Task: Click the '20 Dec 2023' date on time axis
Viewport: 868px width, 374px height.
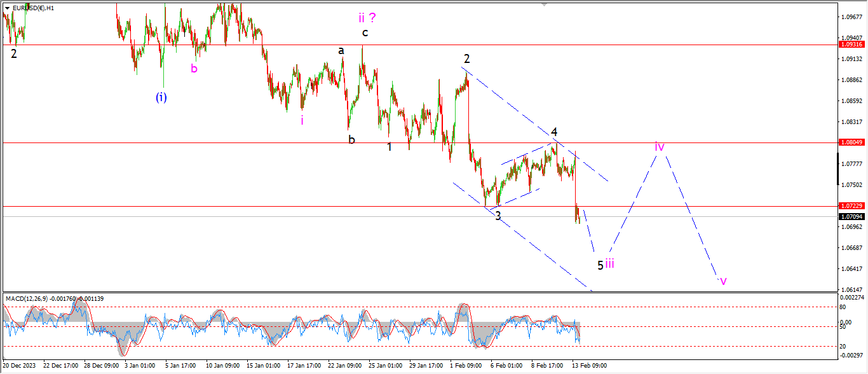Action: pyautogui.click(x=20, y=366)
